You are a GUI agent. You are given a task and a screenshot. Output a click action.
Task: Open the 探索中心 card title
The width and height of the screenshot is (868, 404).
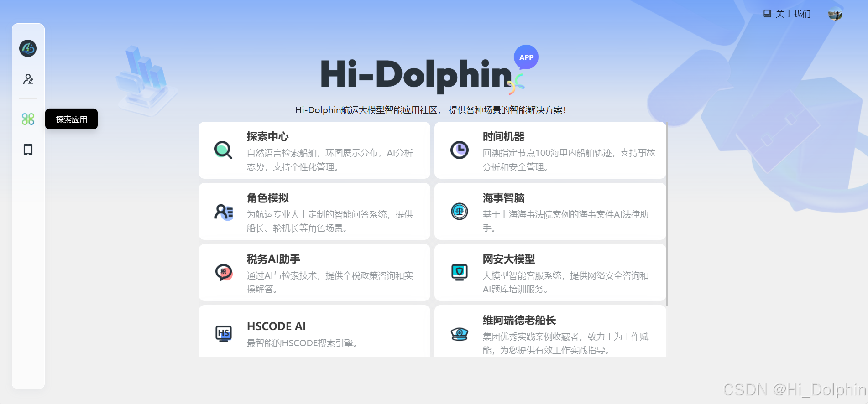[268, 136]
